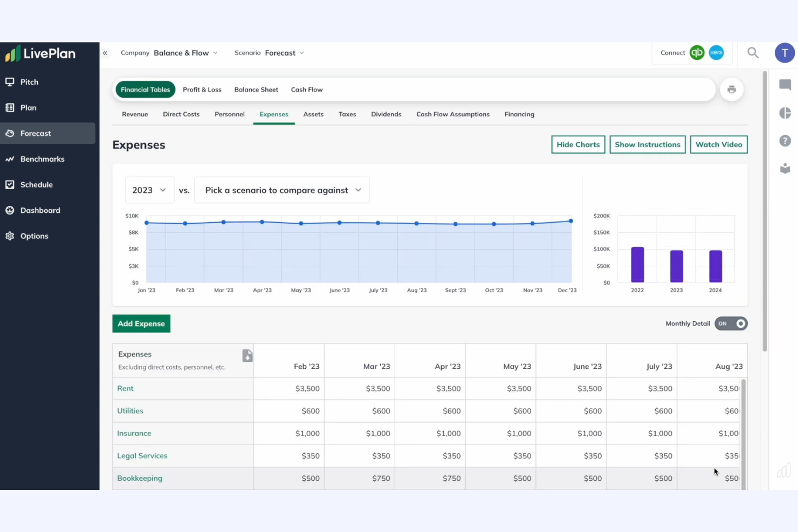Open the Forecast section in the sidebar
Image resolution: width=798 pixels, height=532 pixels.
(36, 133)
